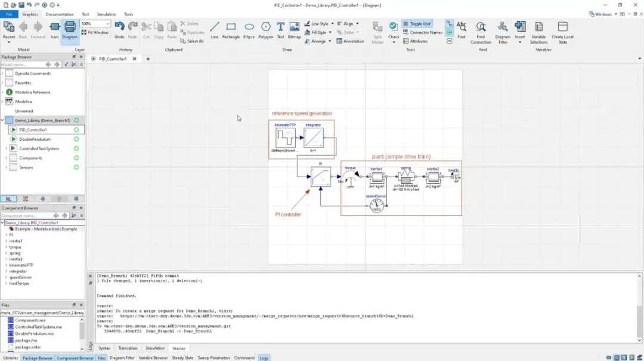Click Fit Window
644x361 pixels.
[x=95, y=32]
